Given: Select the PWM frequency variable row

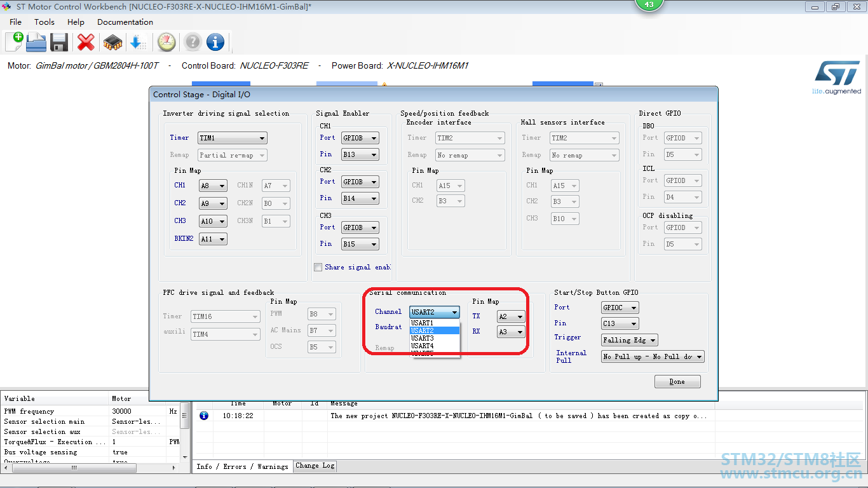Looking at the screenshot, I should click(x=90, y=411).
